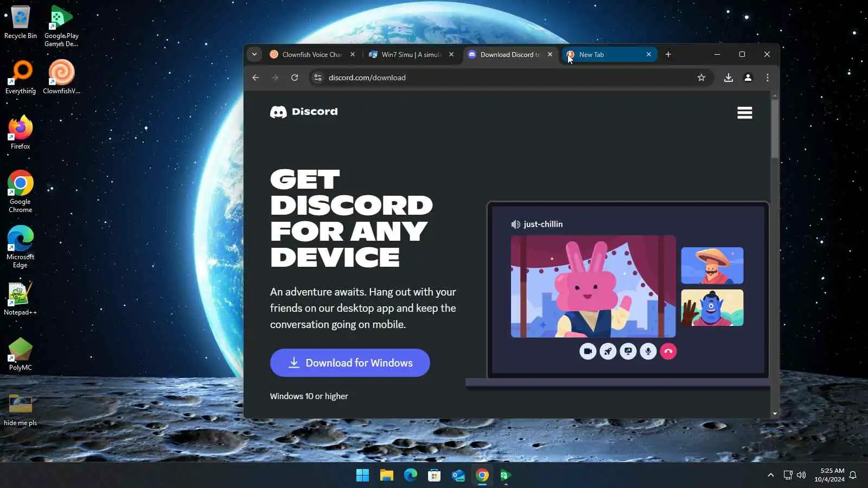Click the microphone button in call illustration
Viewport: 868px width, 488px height.
[648, 351]
